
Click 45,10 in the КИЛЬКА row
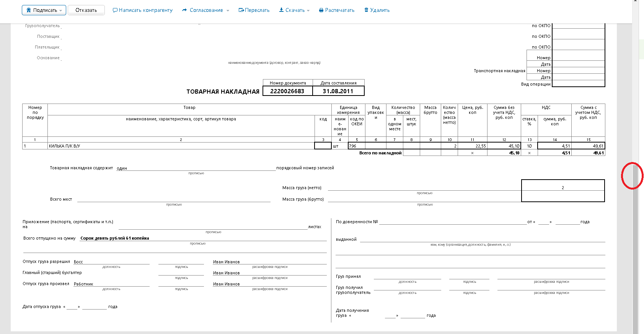514,146
